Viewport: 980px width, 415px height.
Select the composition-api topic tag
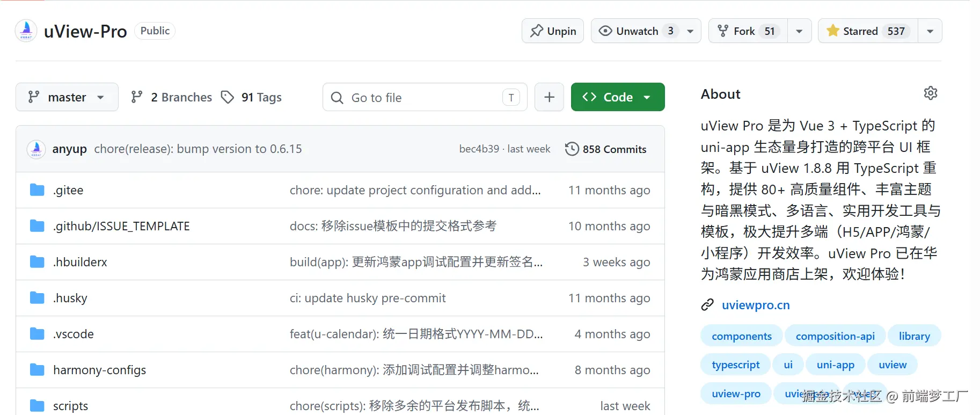[x=835, y=336]
